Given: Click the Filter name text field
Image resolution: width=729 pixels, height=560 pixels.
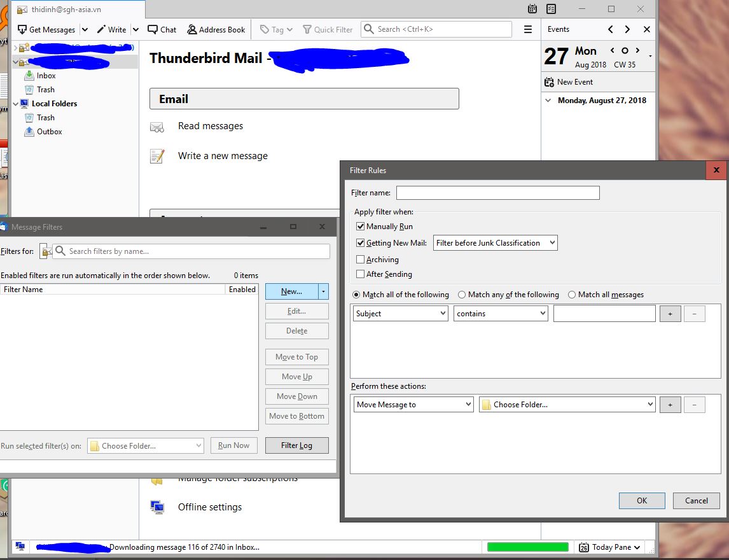Looking at the screenshot, I should tap(498, 193).
